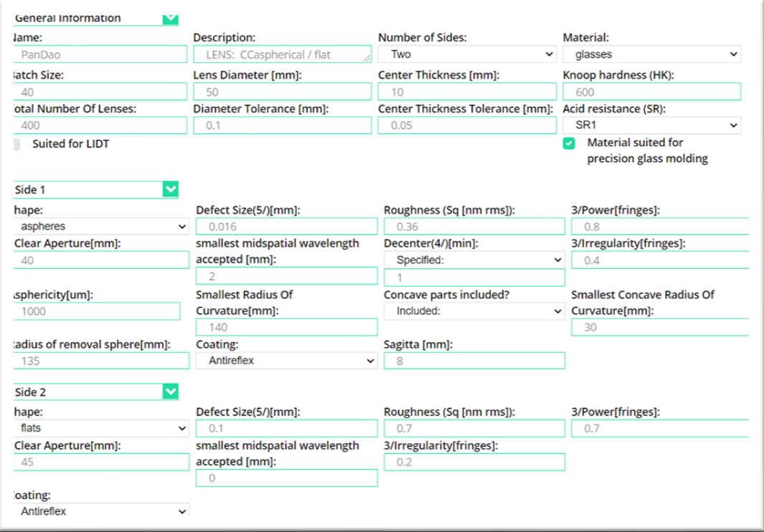Click Side 2 3/Irregularity field showing 0.2
The image size is (764, 532).
point(475,462)
